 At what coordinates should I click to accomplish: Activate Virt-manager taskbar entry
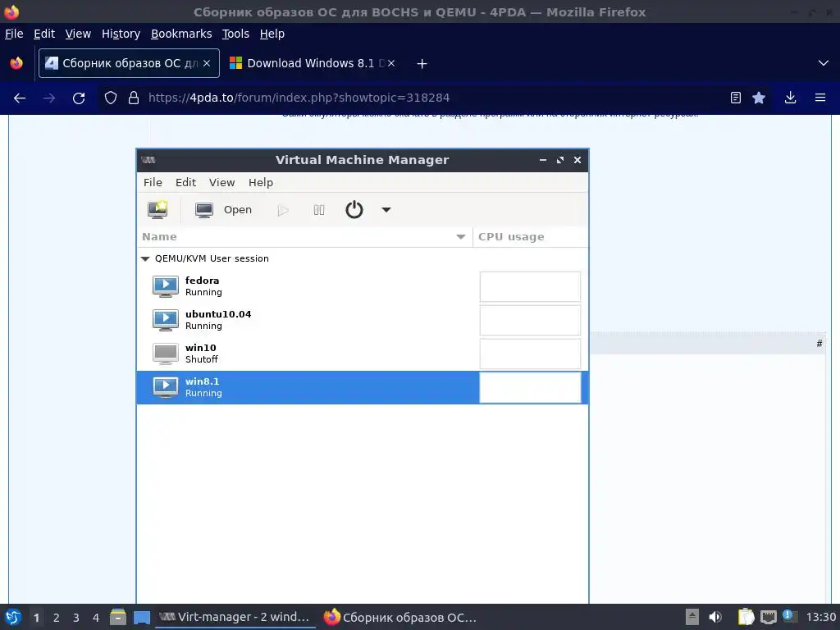pos(235,617)
